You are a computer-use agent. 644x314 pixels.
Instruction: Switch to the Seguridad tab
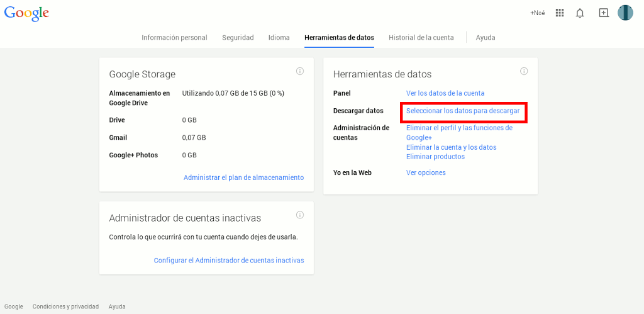point(238,38)
